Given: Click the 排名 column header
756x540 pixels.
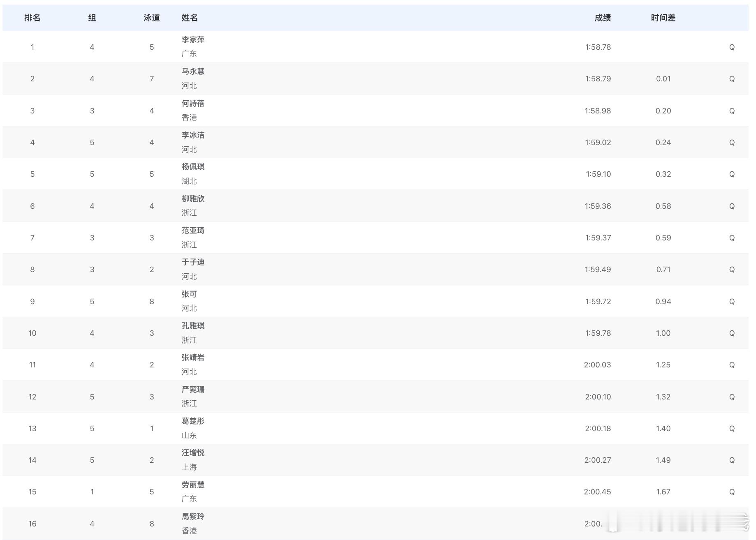Looking at the screenshot, I should click(x=32, y=18).
